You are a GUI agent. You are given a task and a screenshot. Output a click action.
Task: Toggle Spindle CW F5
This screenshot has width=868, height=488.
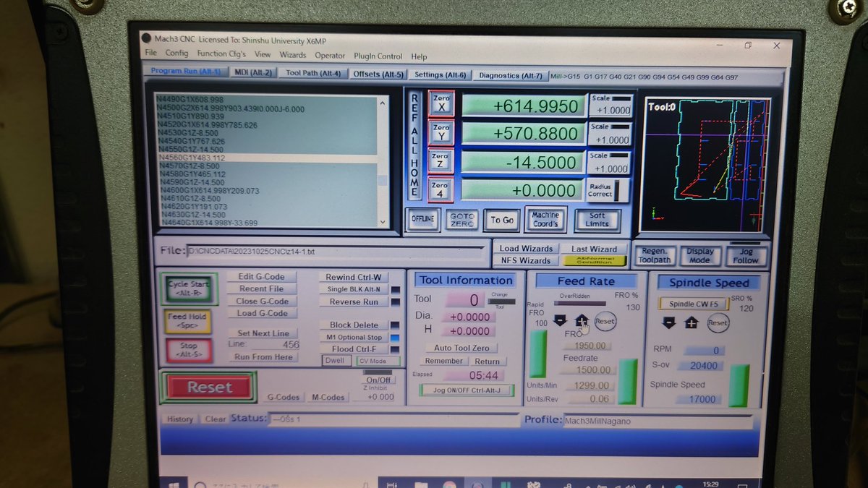pyautogui.click(x=693, y=304)
